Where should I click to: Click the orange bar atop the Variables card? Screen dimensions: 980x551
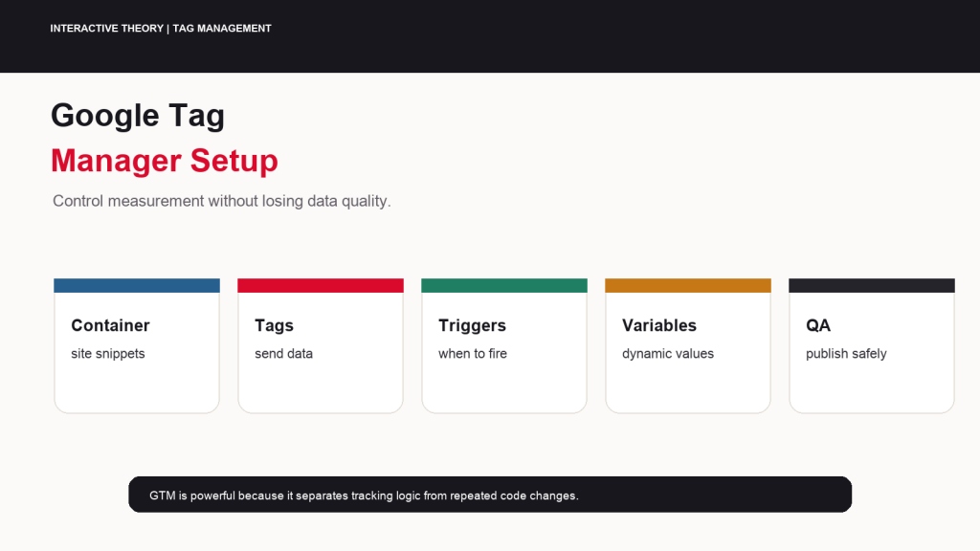688,285
